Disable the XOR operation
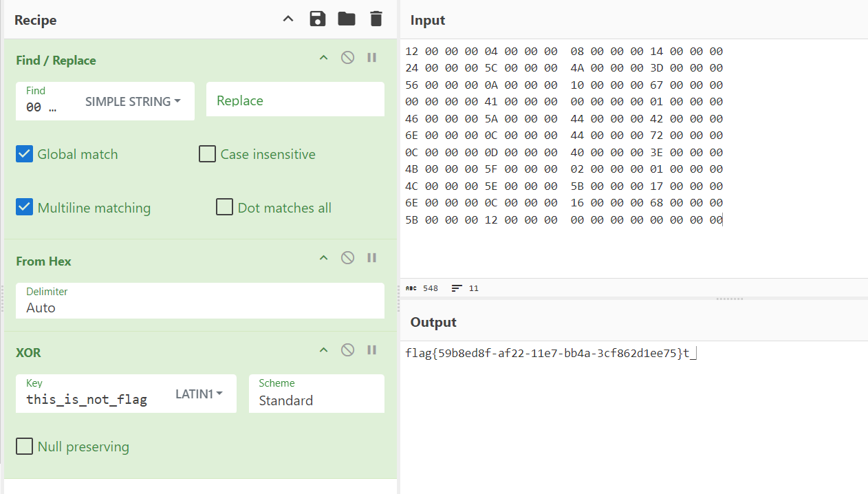This screenshot has width=868, height=494. click(348, 350)
